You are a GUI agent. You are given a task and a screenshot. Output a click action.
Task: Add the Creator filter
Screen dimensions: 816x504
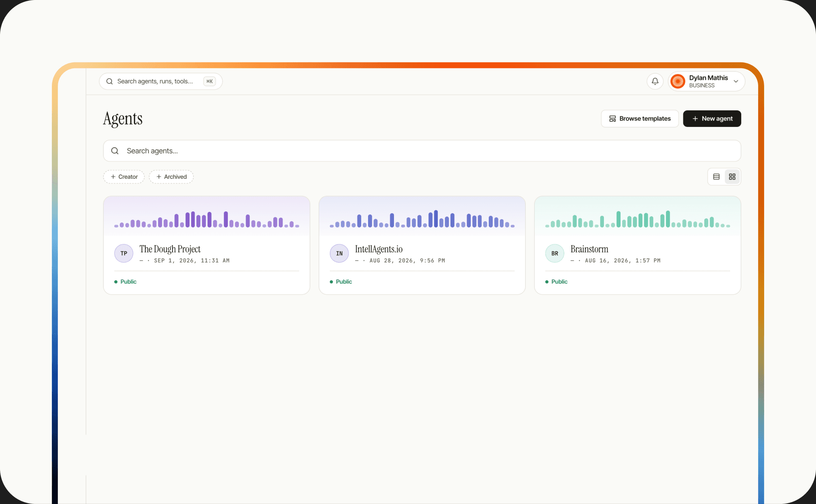[124, 177]
